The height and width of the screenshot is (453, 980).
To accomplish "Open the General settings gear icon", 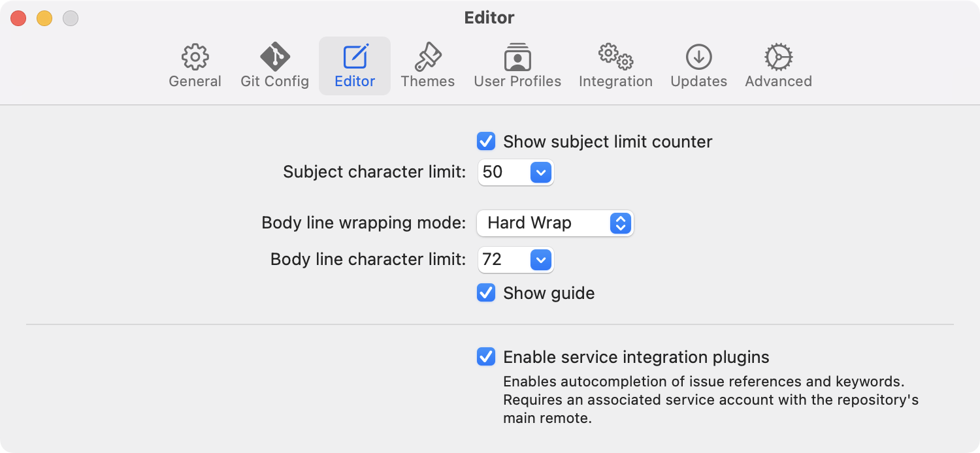I will point(194,57).
